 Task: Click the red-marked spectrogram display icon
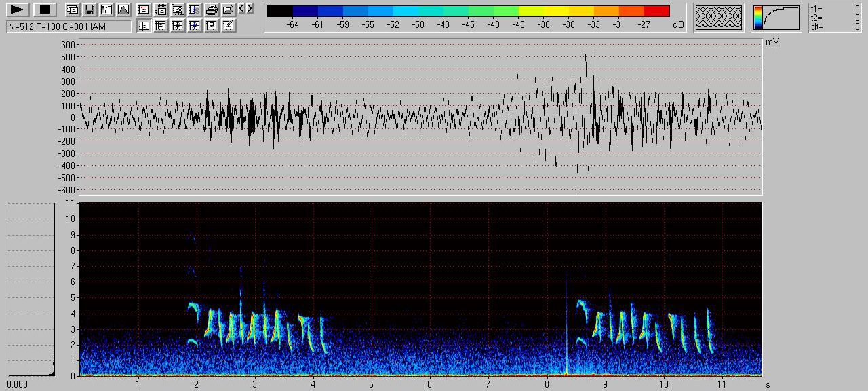(144, 10)
